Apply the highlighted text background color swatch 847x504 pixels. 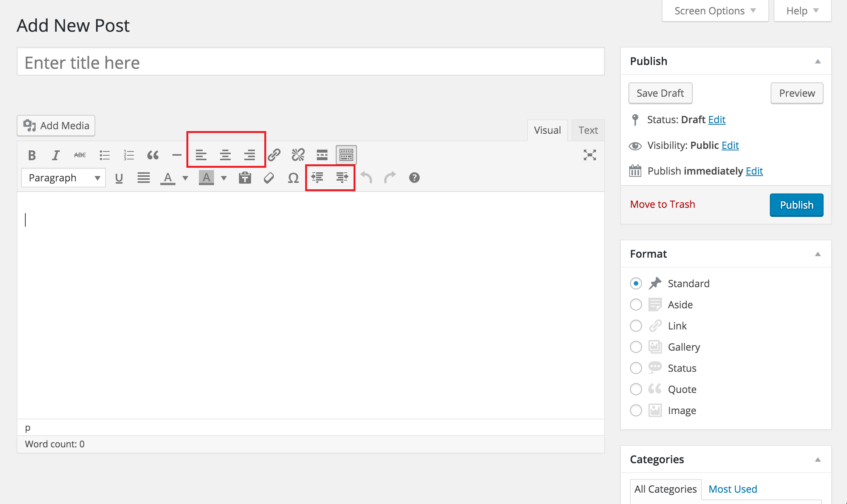point(206,178)
